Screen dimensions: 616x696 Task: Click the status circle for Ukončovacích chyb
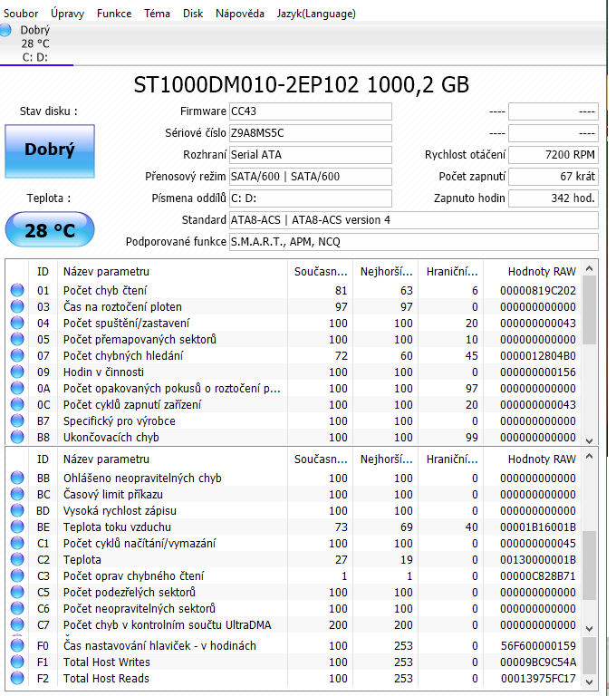[x=17, y=437]
